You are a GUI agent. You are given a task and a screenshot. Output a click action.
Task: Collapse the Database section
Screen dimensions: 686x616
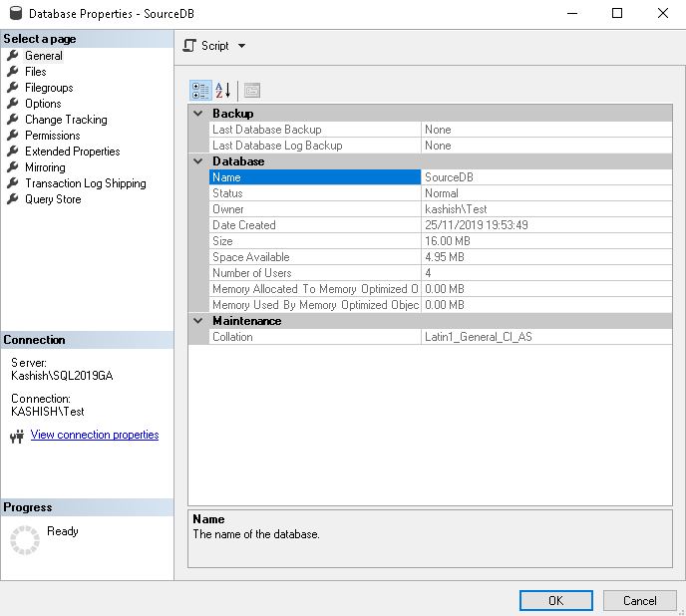point(197,161)
